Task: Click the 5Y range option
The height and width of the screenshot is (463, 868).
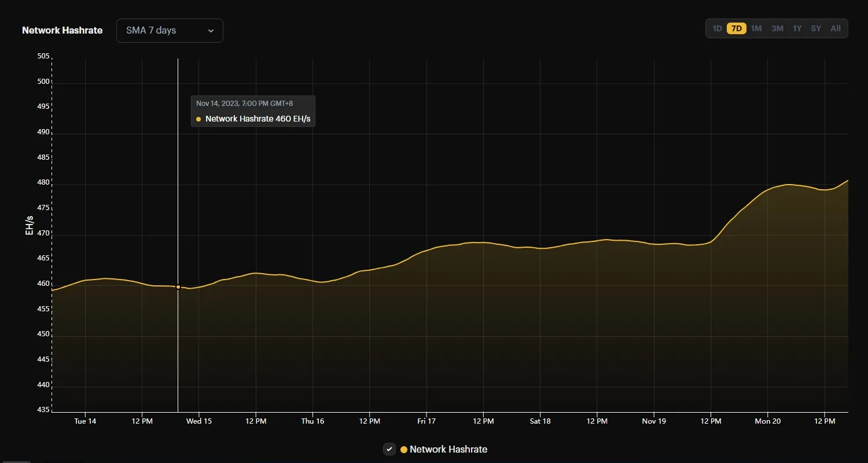Action: (816, 28)
